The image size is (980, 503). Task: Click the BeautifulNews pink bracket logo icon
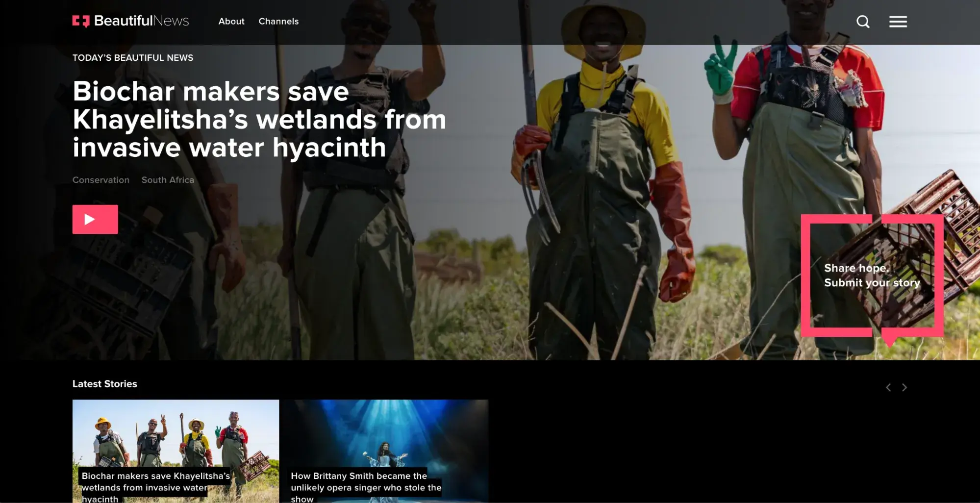(x=81, y=21)
